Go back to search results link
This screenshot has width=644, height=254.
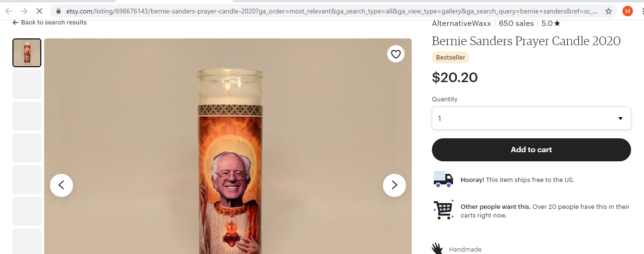pyautogui.click(x=49, y=23)
